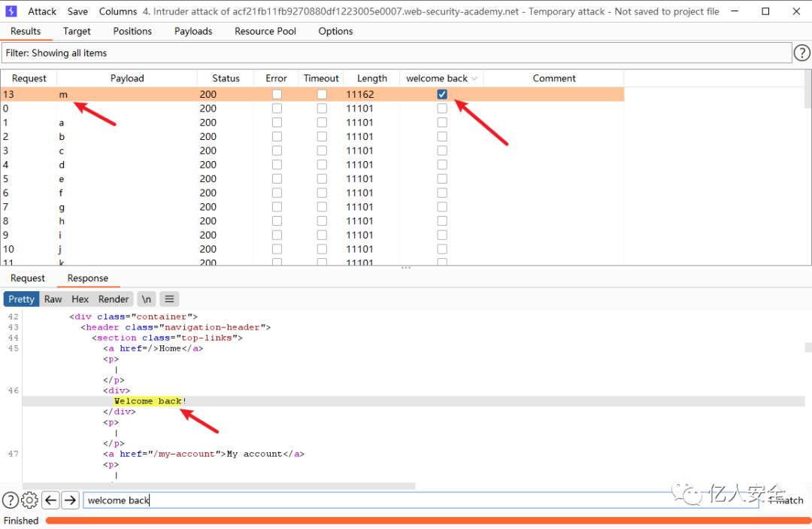
Task: Toggle Timeout checkbox for payload c
Action: point(322,150)
